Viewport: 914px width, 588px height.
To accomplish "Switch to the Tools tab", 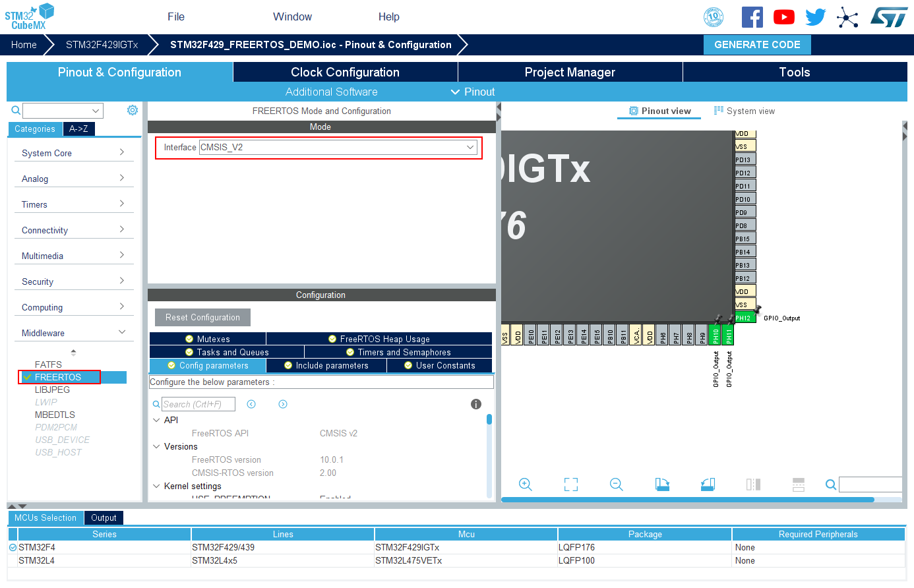I will point(795,72).
